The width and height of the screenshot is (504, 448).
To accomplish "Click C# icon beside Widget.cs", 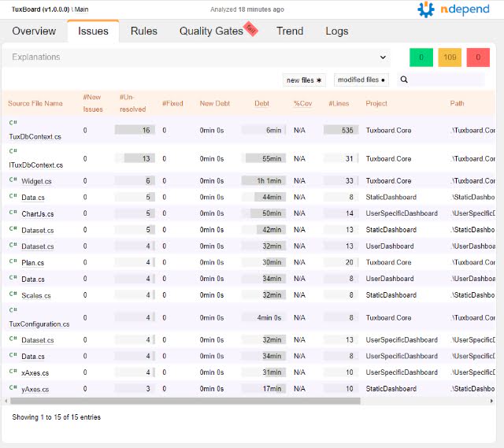I will click(13, 180).
